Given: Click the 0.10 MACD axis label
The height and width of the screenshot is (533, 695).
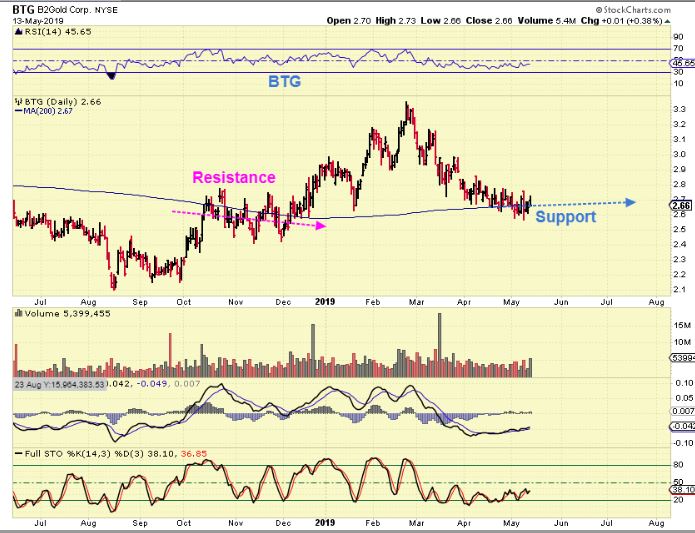Looking at the screenshot, I should (x=685, y=383).
